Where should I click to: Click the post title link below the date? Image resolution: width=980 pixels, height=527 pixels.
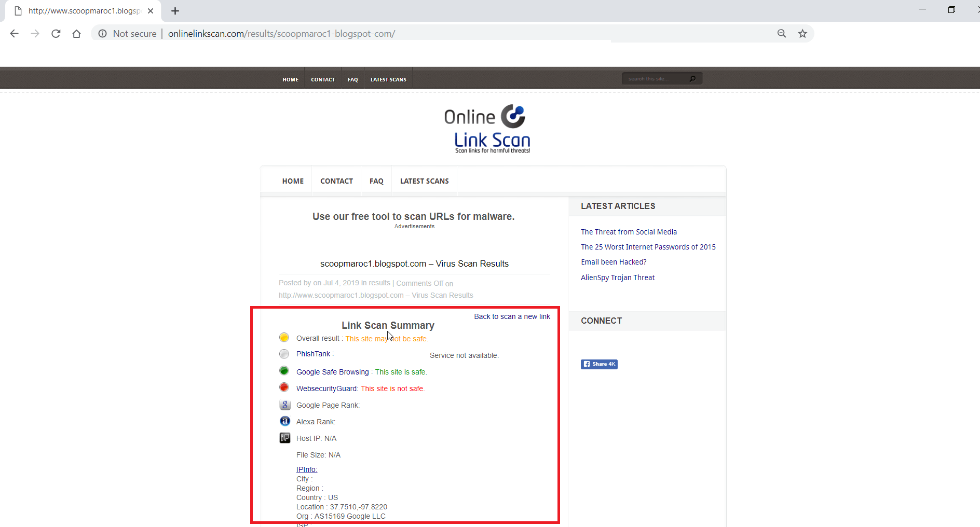[x=376, y=295]
